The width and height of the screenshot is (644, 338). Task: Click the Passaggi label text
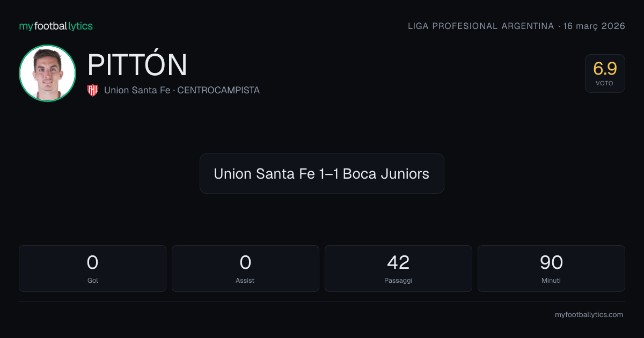398,281
